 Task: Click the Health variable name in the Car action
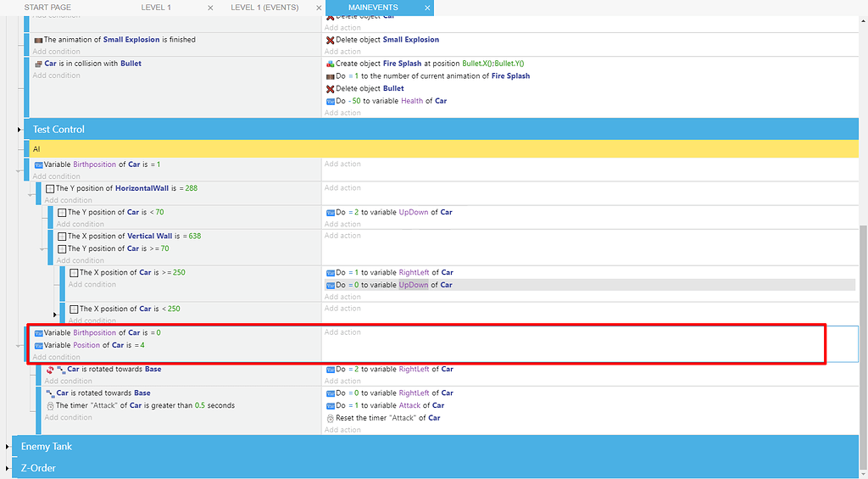[412, 101]
